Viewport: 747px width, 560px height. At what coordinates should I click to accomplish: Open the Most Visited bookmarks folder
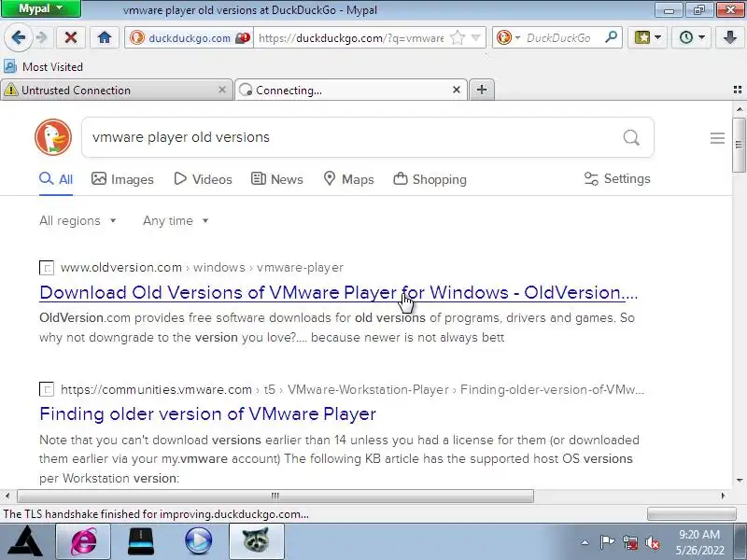pos(43,66)
